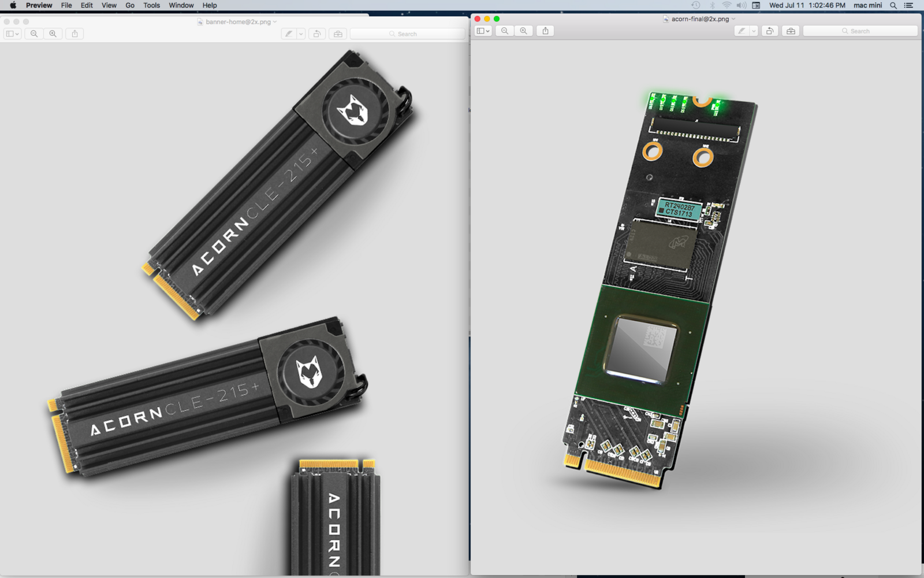Open the Apple menu
The image size is (924, 578).
[13, 5]
